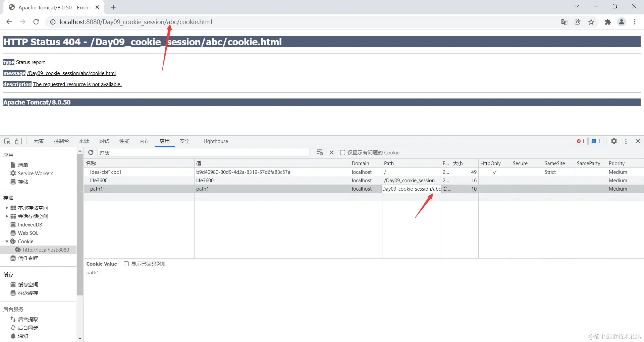Open Service Workers in the sidebar

coord(36,173)
